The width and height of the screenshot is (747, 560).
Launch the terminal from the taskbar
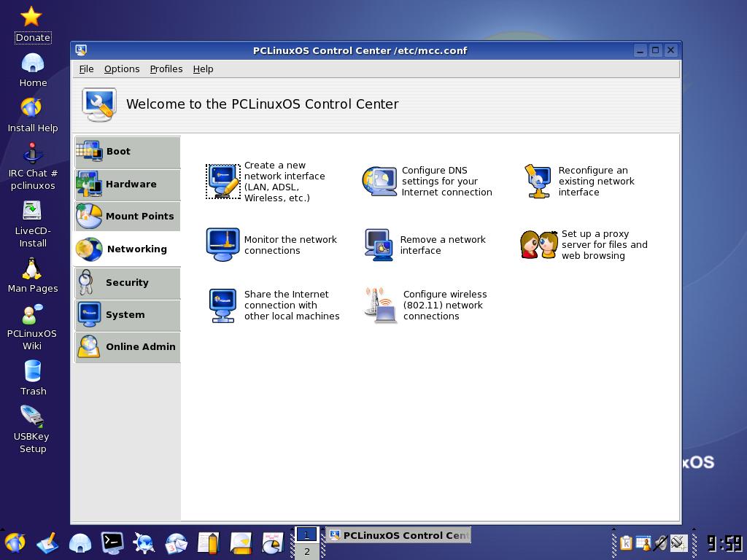(x=112, y=542)
